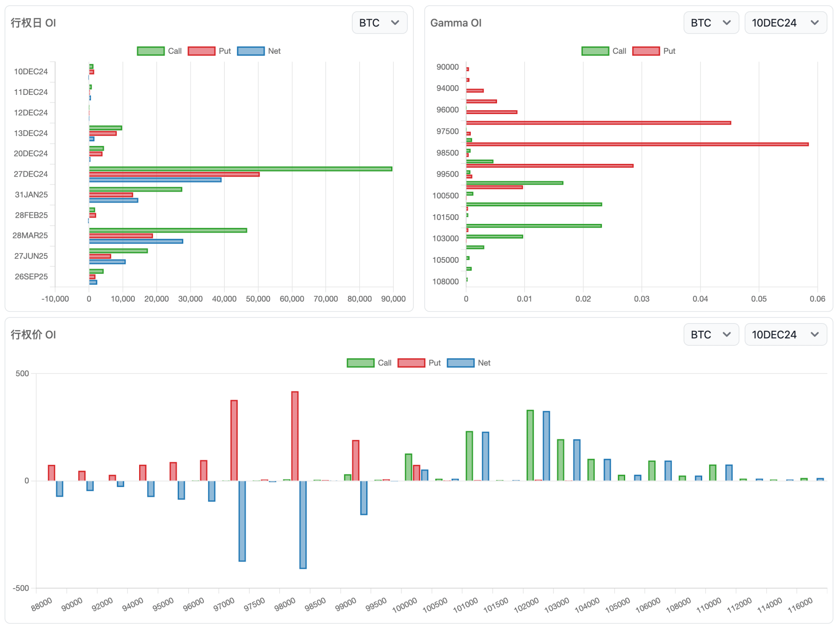Toggle Net series in 行权日 OI legend

coord(259,51)
